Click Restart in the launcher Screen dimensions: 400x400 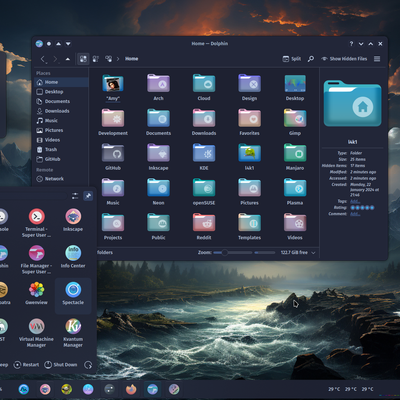point(26,365)
